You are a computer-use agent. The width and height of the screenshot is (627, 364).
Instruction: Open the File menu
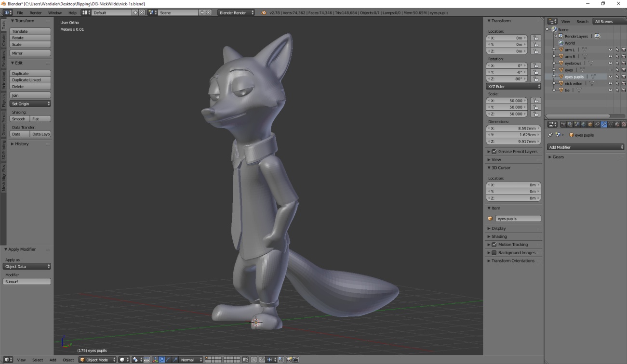click(20, 13)
